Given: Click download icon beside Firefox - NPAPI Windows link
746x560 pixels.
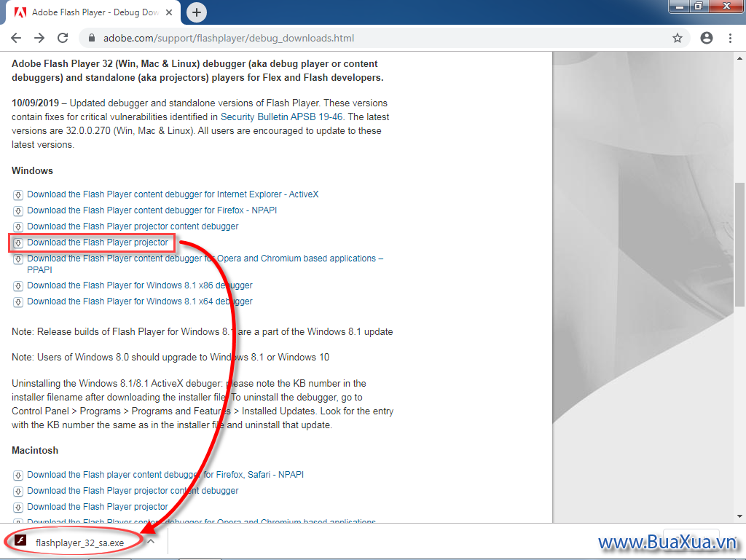Looking at the screenshot, I should coord(18,211).
